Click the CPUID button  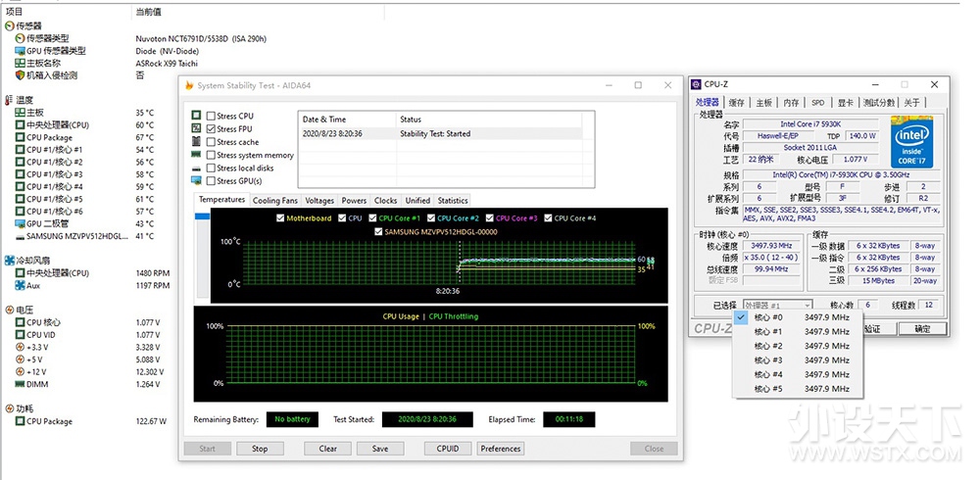point(448,449)
